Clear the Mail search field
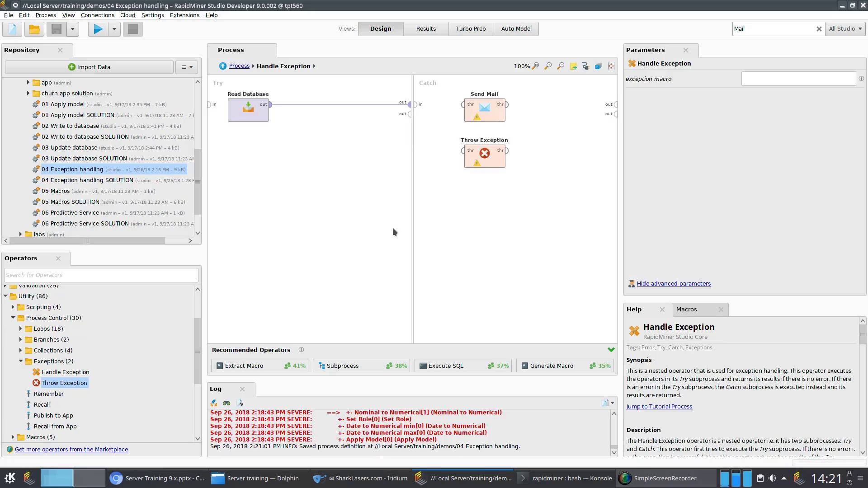 pos(819,29)
